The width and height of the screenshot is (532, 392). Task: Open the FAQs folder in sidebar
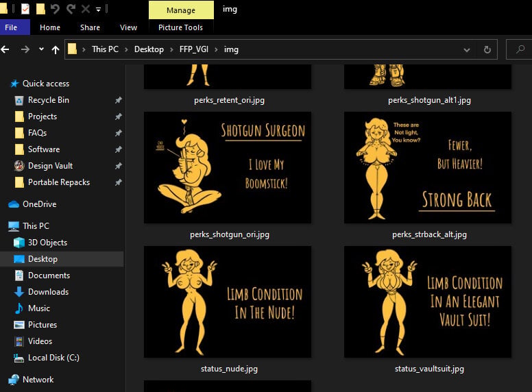tap(37, 132)
